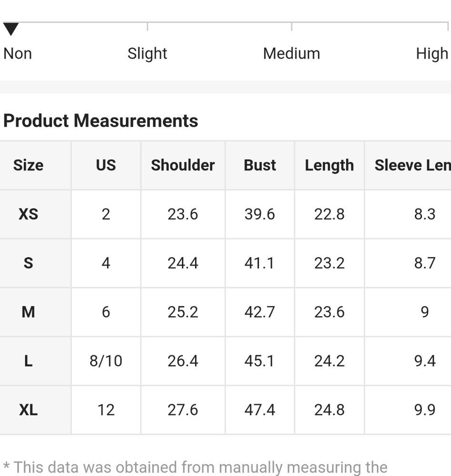Click the Length column header
This screenshot has width=451, height=476.
(x=329, y=166)
